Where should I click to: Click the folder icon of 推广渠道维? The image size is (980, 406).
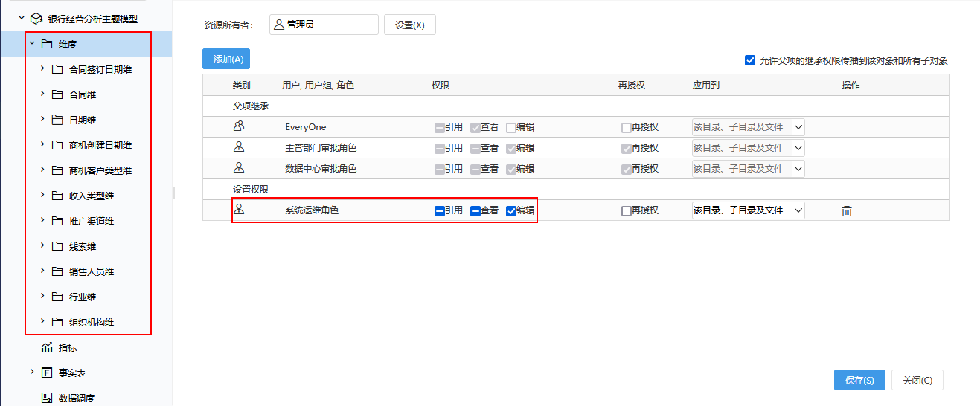(x=57, y=221)
